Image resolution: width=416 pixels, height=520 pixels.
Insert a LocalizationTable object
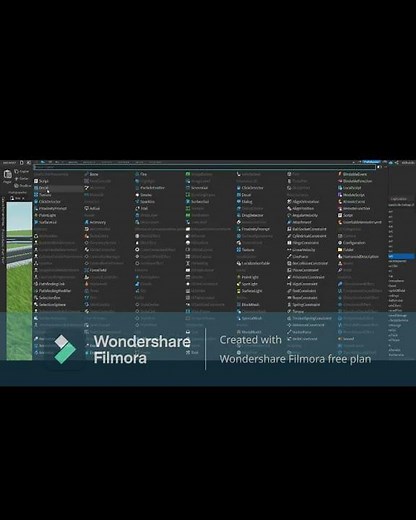point(253,263)
